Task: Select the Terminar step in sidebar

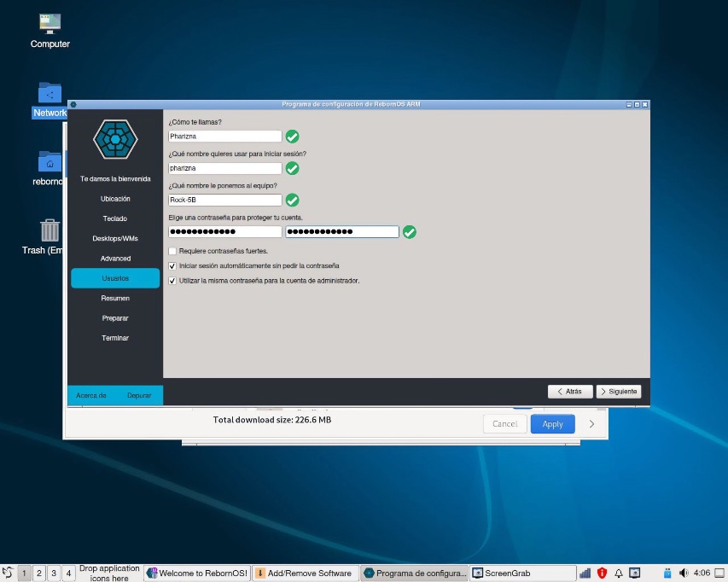Action: [x=115, y=338]
